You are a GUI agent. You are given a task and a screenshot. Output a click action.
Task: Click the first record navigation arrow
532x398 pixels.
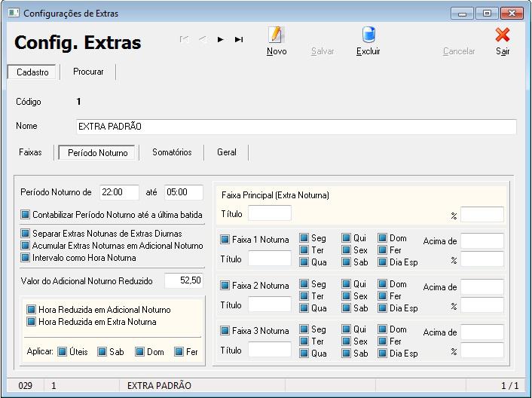tap(185, 39)
